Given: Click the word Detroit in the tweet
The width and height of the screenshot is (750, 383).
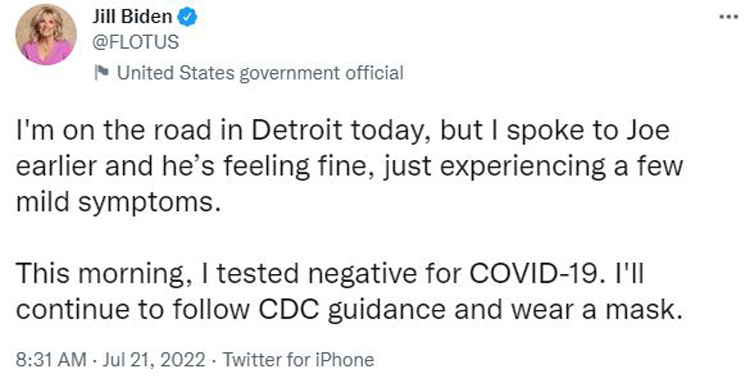Looking at the screenshot, I should click(297, 131).
